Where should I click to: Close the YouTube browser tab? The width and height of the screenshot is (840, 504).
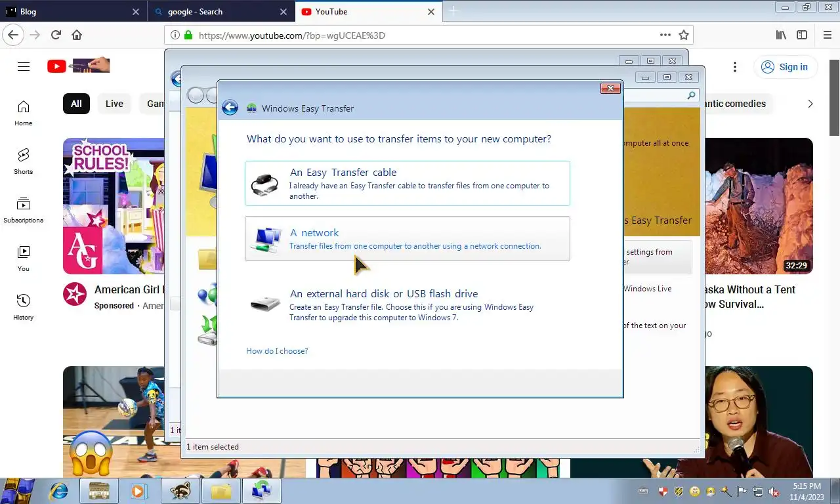click(431, 12)
